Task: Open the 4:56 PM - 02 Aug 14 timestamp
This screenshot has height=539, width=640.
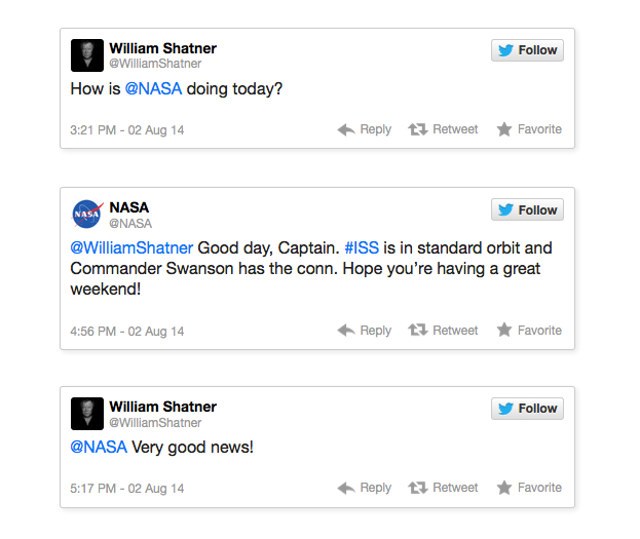Action: click(127, 331)
